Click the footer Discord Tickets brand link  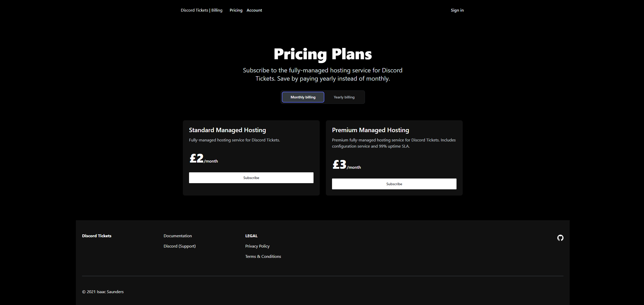click(x=96, y=236)
